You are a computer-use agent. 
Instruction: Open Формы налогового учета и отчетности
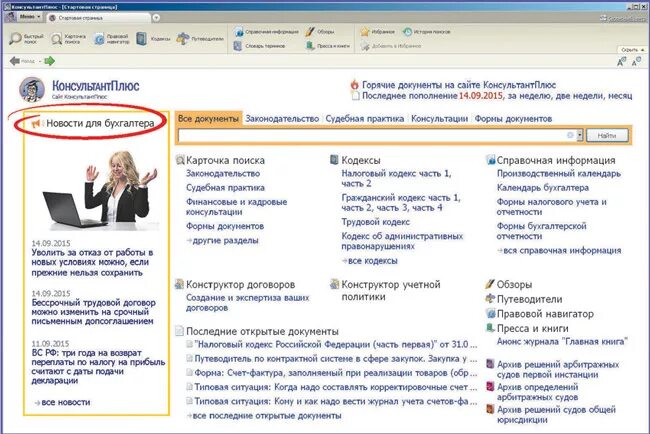click(x=551, y=206)
